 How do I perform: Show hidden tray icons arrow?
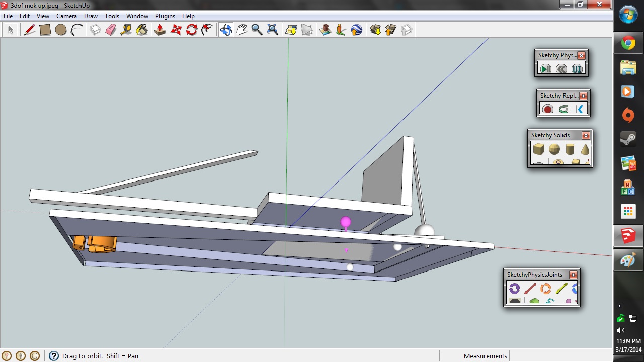click(619, 306)
